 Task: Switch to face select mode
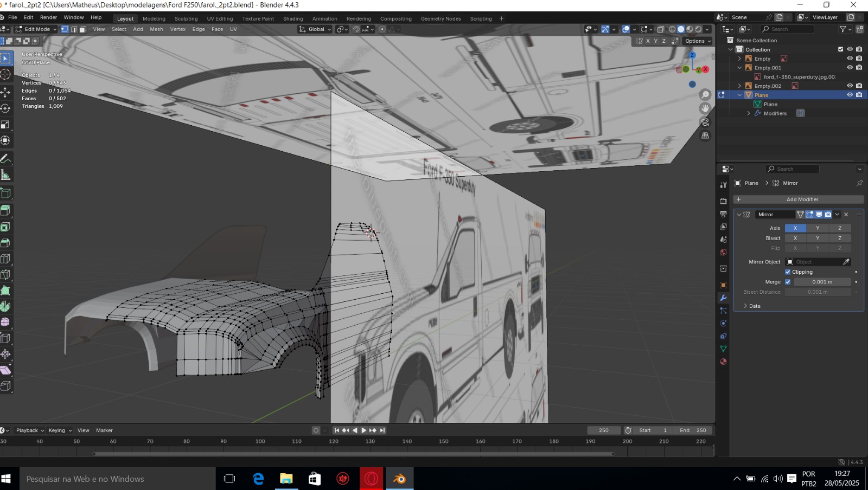click(x=83, y=29)
